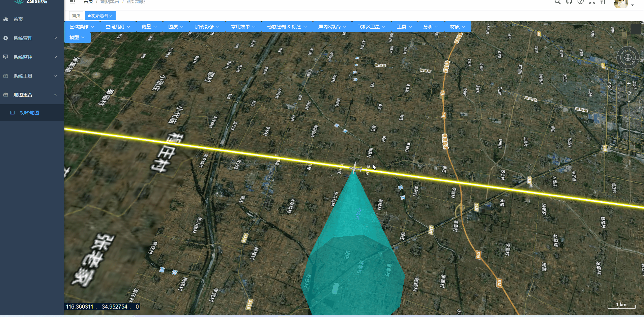Open the 屏内&聚合 dropdown menu
644x317 pixels.
click(332, 27)
